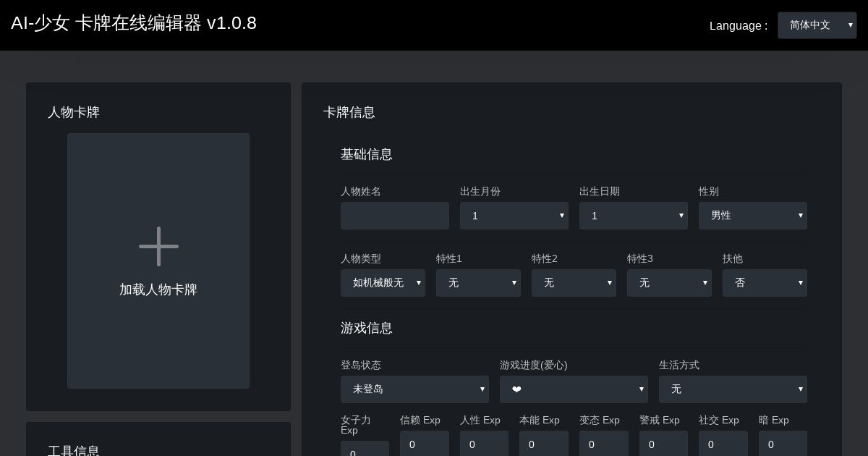Click the 社交 Exp input field
Image resolution: width=868 pixels, height=456 pixels.
tap(723, 444)
